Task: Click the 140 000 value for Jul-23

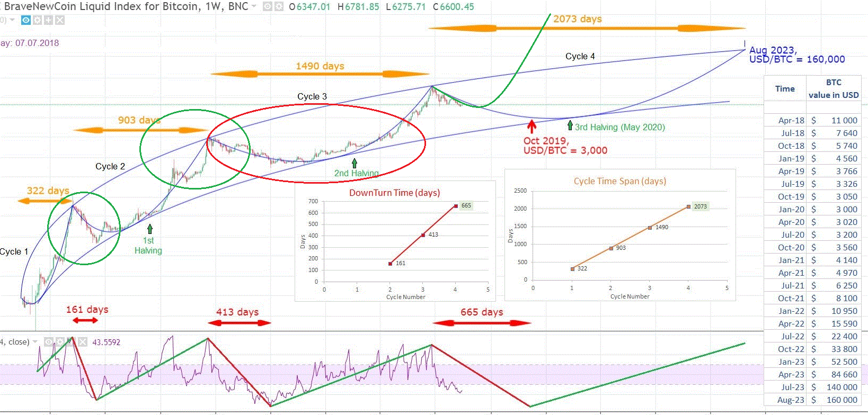Action: (x=842, y=387)
